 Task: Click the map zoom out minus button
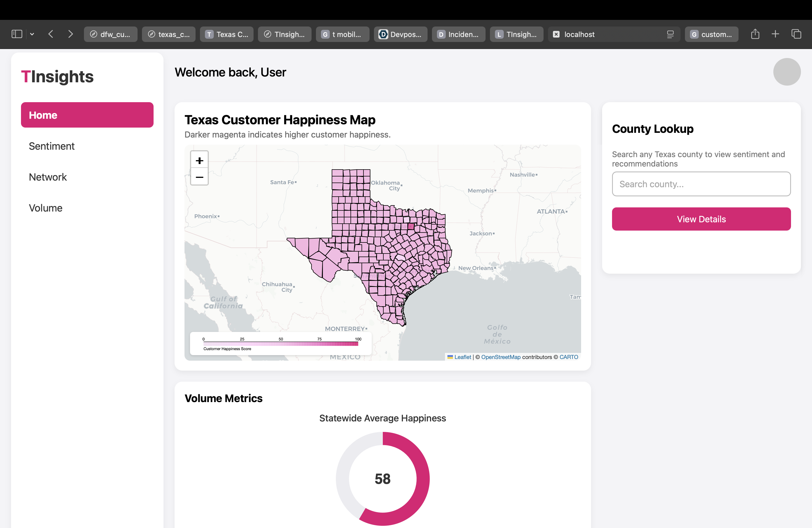[x=199, y=177]
